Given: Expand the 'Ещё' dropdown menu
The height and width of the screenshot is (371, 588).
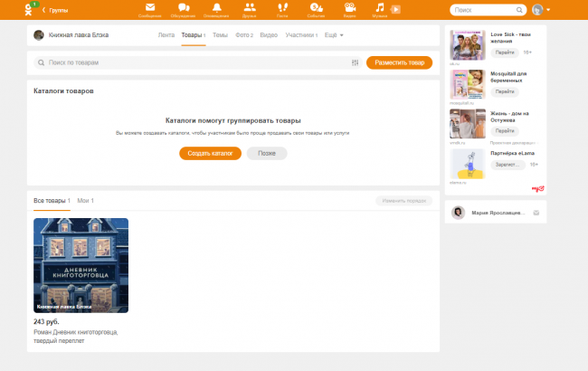Looking at the screenshot, I should pos(335,35).
